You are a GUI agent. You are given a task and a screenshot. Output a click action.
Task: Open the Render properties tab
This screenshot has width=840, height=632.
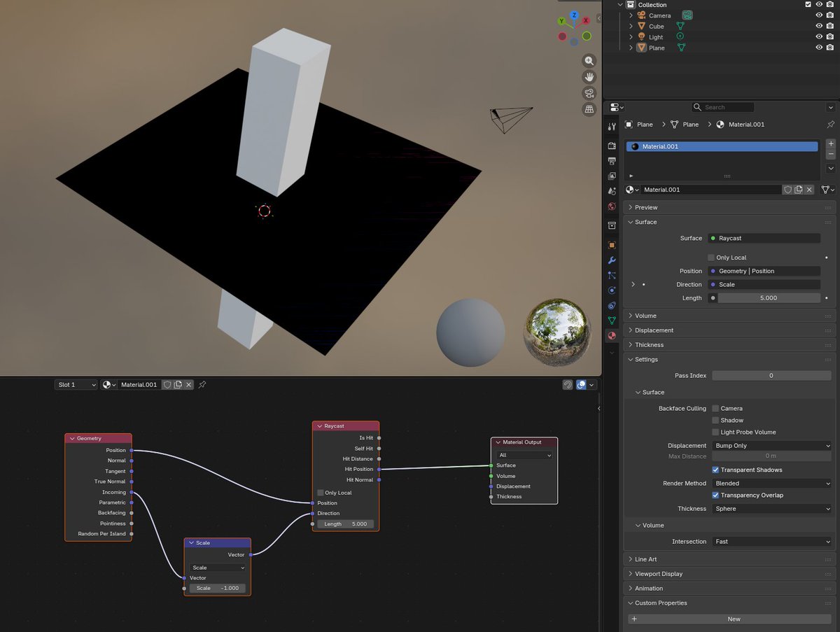point(612,146)
